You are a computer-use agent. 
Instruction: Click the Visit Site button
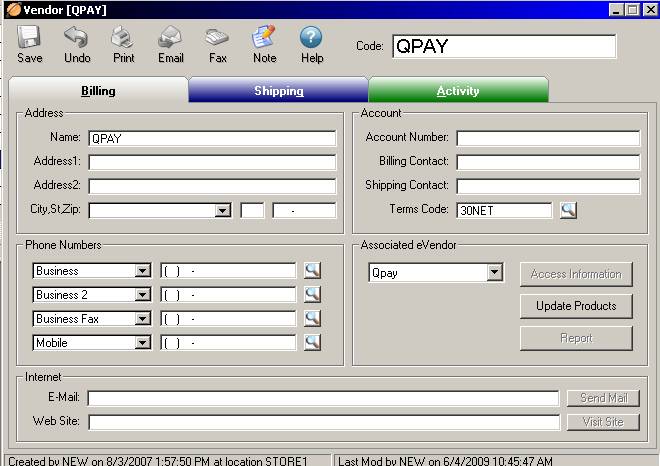coord(604,422)
